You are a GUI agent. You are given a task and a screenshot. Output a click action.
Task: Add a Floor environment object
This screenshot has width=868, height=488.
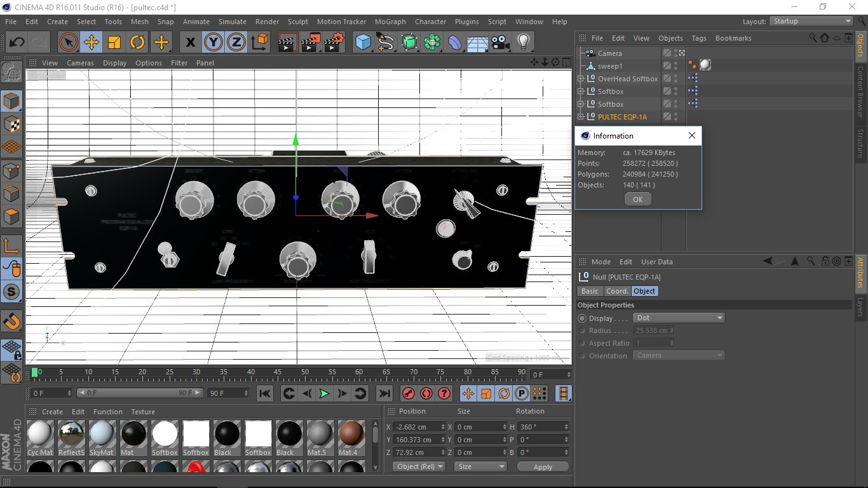click(477, 43)
